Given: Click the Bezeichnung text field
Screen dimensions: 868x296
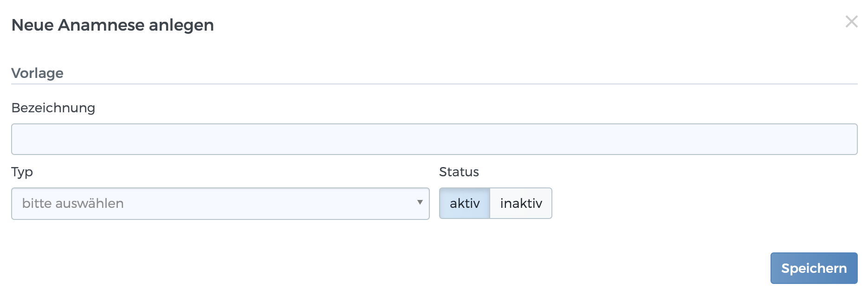Looking at the screenshot, I should click(x=434, y=139).
